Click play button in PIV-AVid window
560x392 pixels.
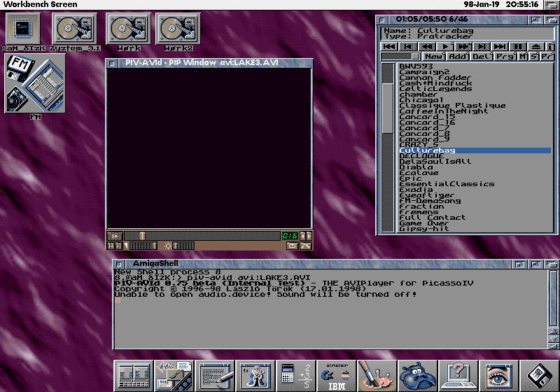point(115,236)
